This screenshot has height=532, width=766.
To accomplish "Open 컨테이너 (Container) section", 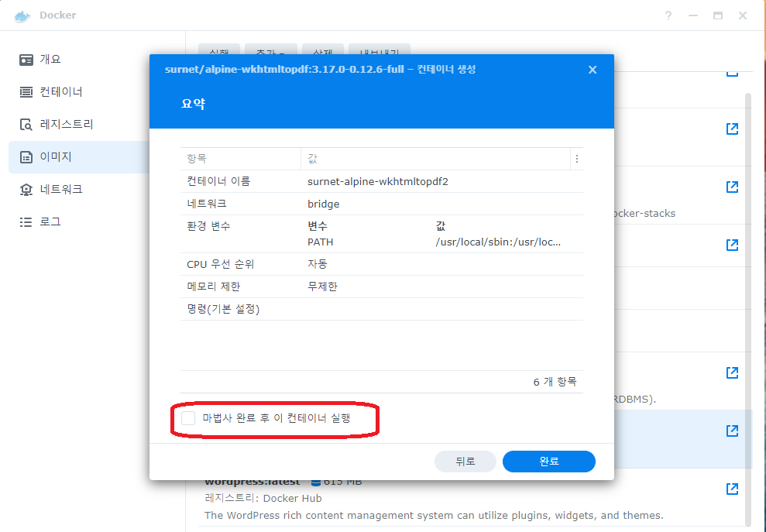I will (x=60, y=92).
